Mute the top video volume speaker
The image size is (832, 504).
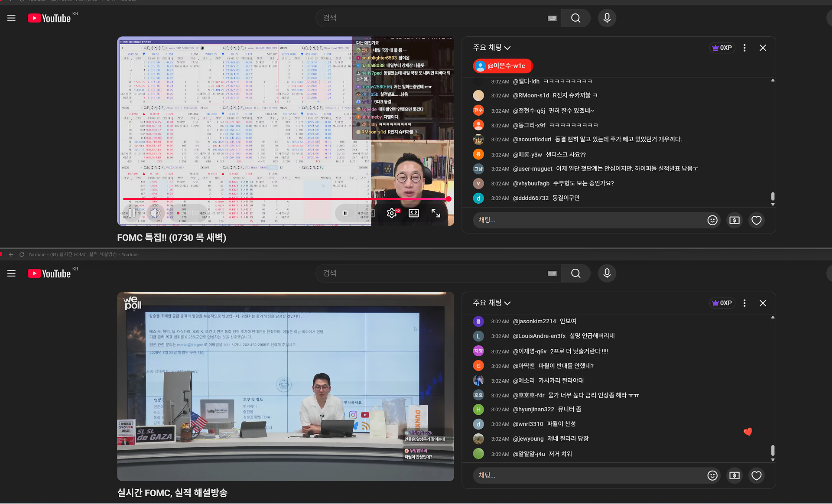155,213
